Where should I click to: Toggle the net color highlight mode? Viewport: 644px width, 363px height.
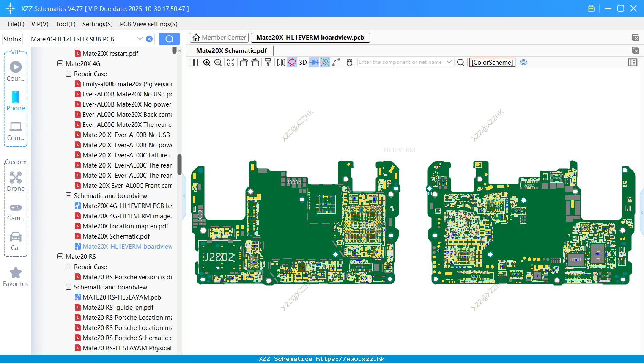325,62
